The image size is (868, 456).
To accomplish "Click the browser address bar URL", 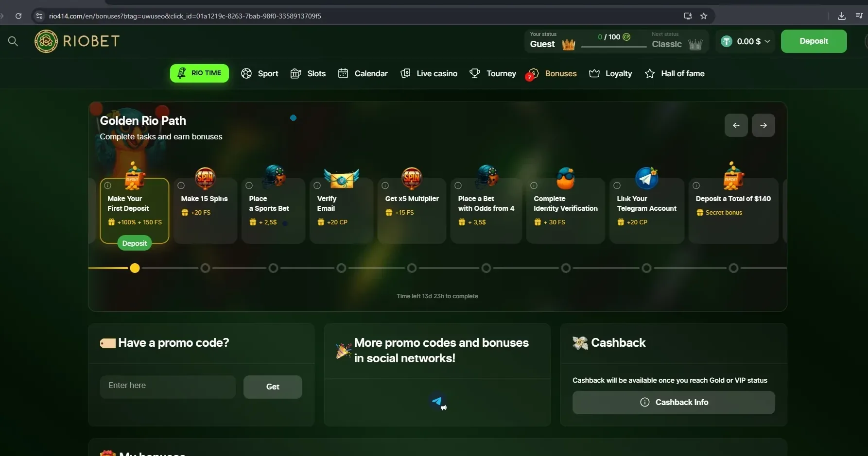I will (x=185, y=16).
